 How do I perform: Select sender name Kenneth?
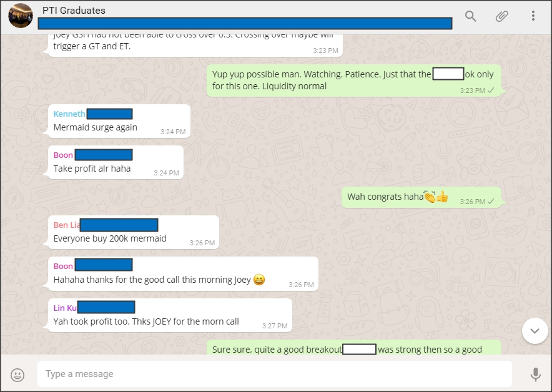point(69,114)
